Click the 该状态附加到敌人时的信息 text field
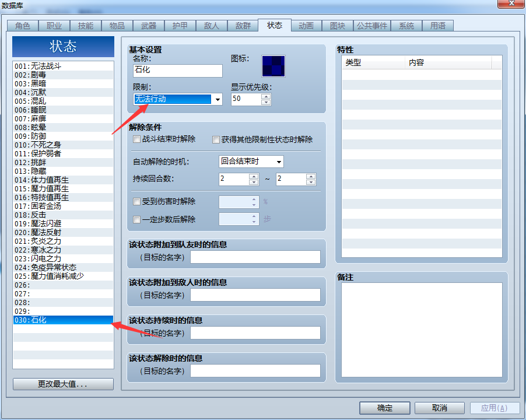The height and width of the screenshot is (420, 526). coord(255,295)
